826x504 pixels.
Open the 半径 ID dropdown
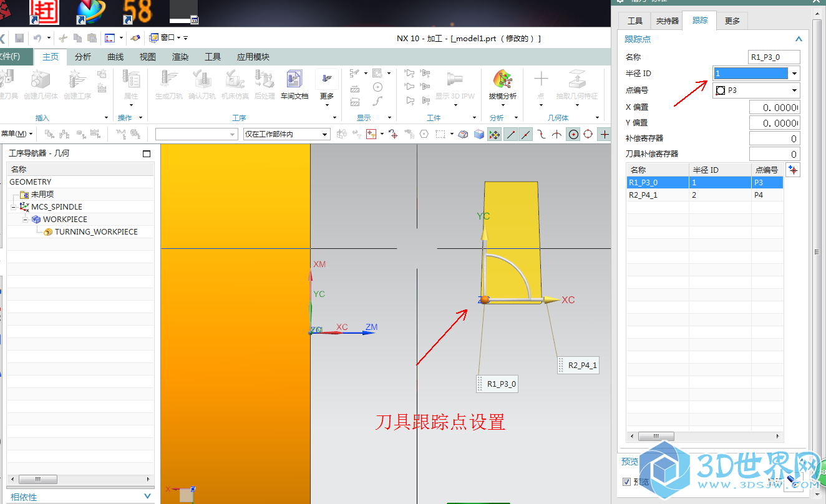coord(794,74)
